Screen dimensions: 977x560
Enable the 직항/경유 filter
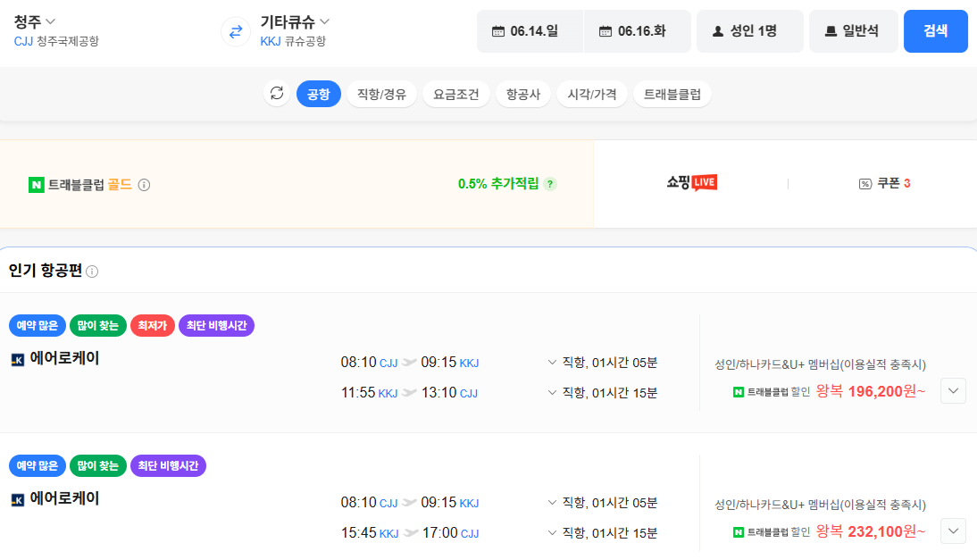point(381,93)
